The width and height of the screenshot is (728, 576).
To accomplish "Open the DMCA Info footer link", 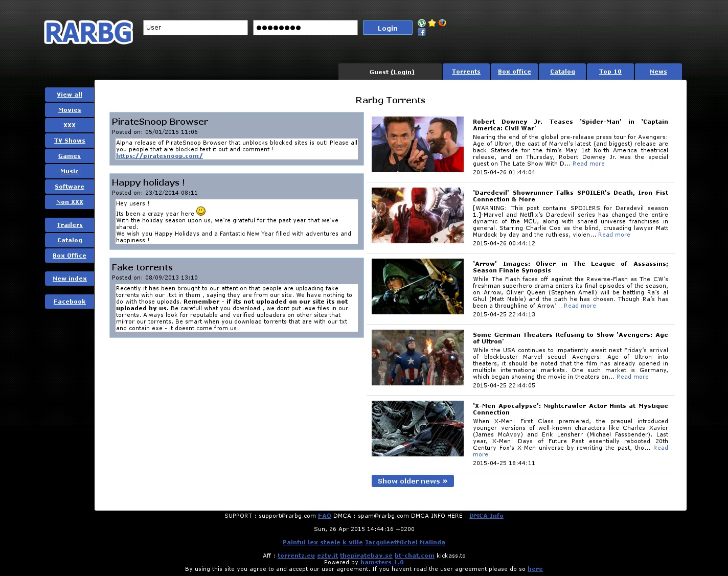I will coord(486,516).
